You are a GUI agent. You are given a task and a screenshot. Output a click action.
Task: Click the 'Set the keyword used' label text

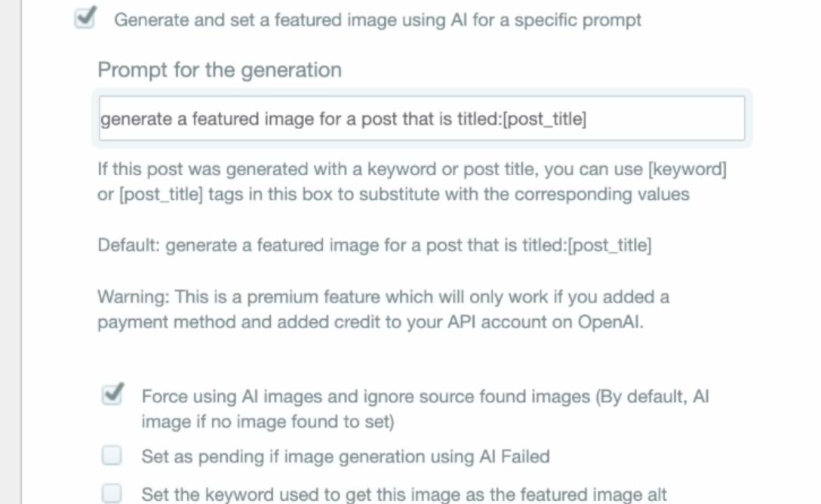click(x=404, y=494)
